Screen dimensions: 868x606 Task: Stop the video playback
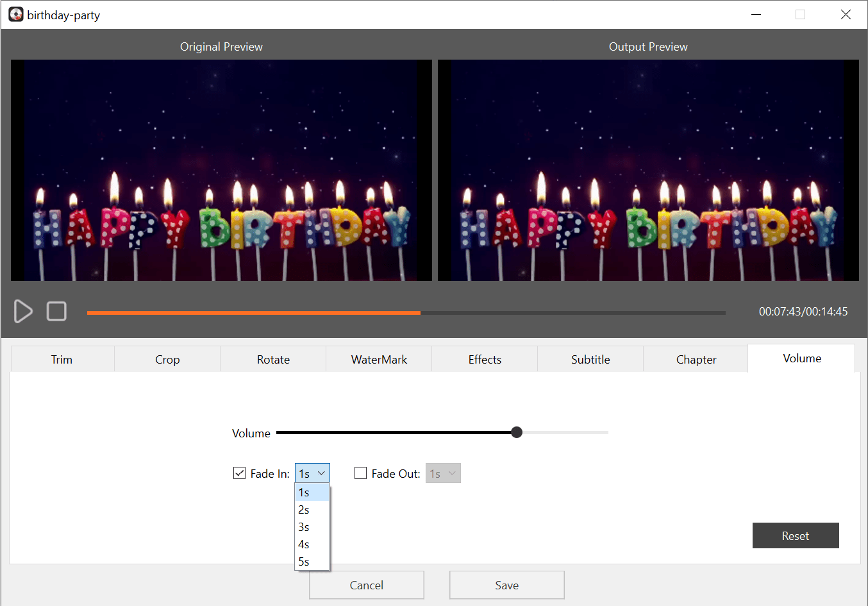coord(56,311)
